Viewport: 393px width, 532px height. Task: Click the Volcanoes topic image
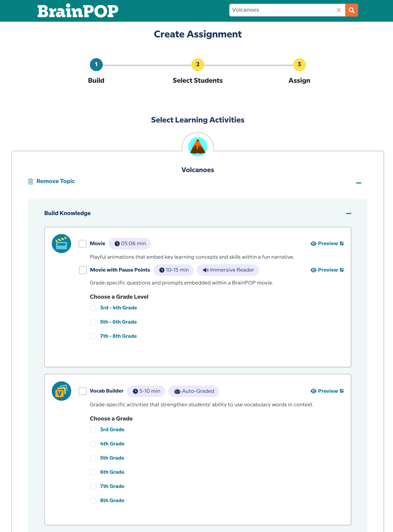point(197,147)
